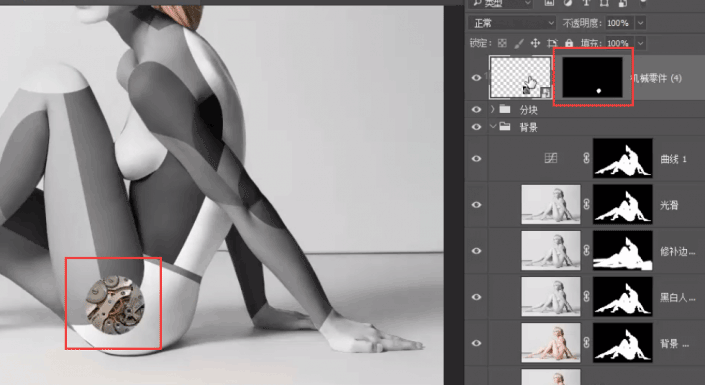Click the curves adjustment icon on 曲线 1
This screenshot has height=385, width=705.
click(551, 158)
